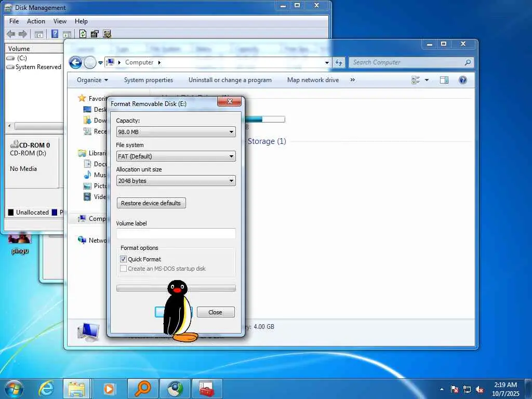The width and height of the screenshot is (532, 399).
Task: Click the Action Center flag tray icon
Action: [x=455, y=390]
